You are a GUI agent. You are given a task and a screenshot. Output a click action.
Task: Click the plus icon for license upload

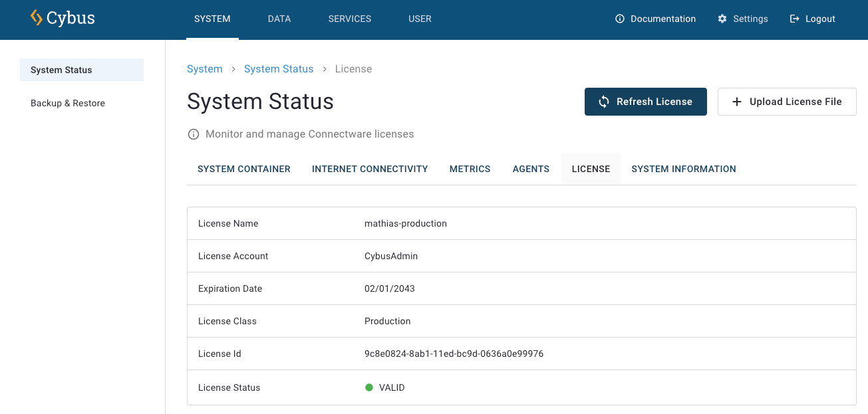pos(736,102)
